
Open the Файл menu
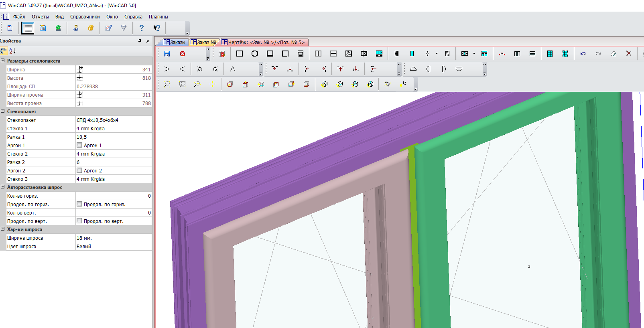pos(19,17)
